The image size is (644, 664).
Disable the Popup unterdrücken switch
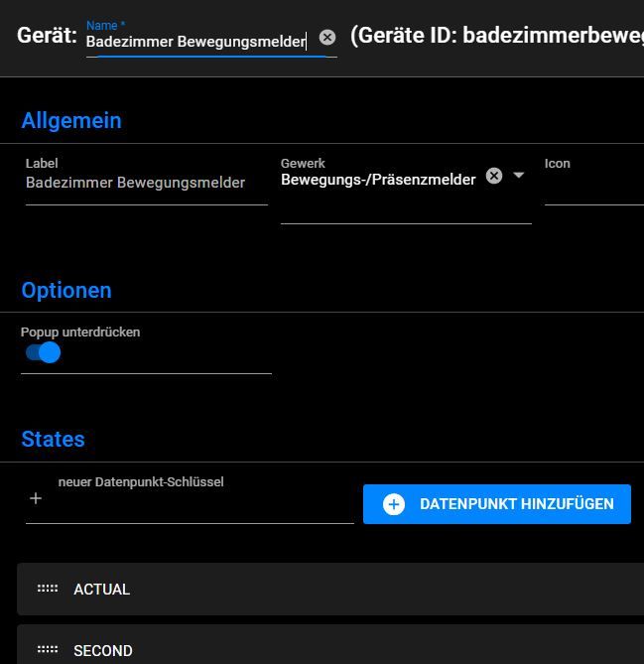(x=44, y=352)
